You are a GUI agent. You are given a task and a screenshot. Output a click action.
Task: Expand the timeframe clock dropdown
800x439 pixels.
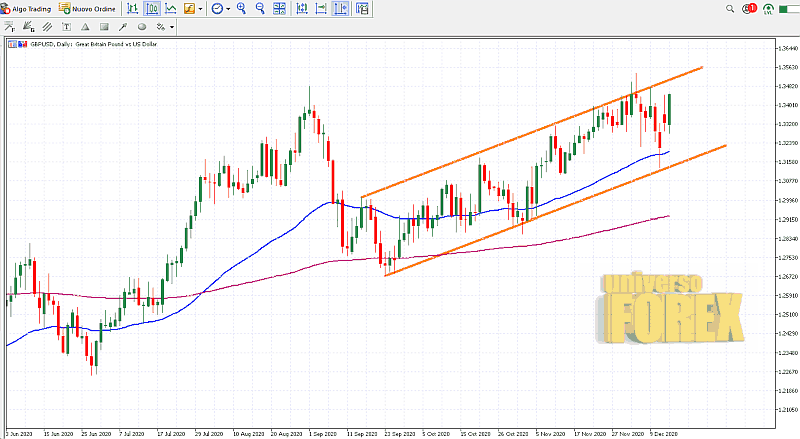[x=228, y=9]
